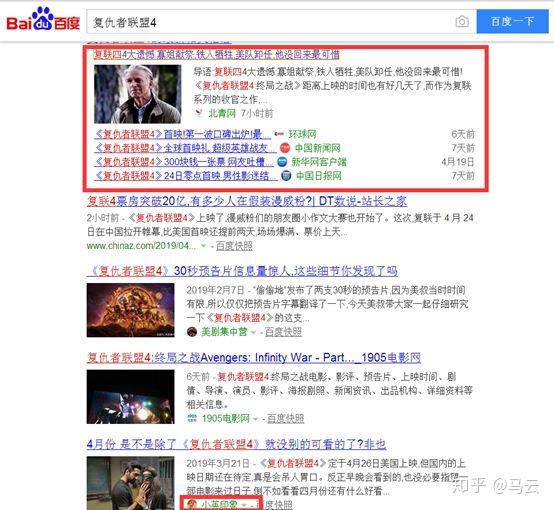Open 百度快照 for 1905电影网 result
Image resolution: width=554 pixels, height=510 pixels.
tap(285, 418)
